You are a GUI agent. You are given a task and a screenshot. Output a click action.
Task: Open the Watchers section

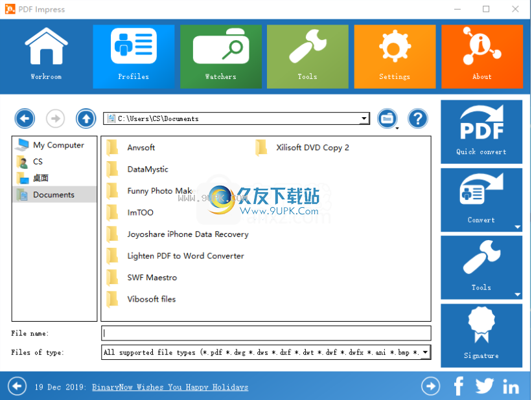221,56
